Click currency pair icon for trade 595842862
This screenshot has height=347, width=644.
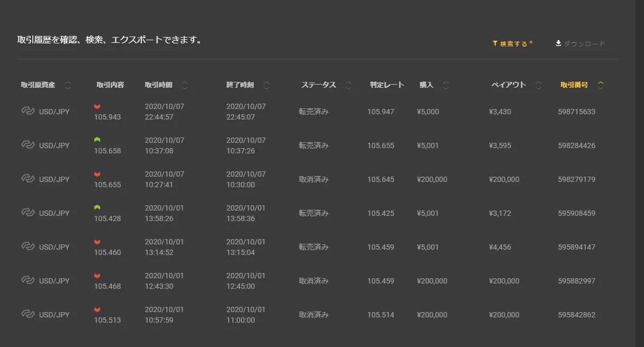click(x=28, y=314)
